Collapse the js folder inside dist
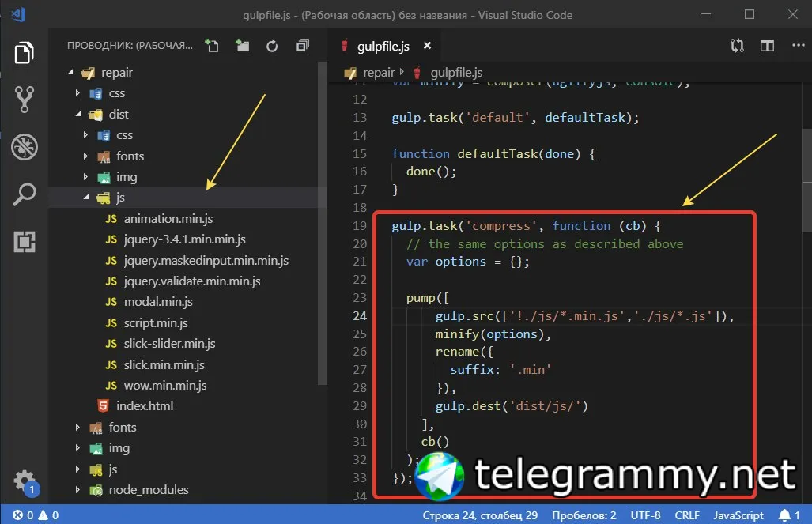The width and height of the screenshot is (812, 524). pos(85,198)
